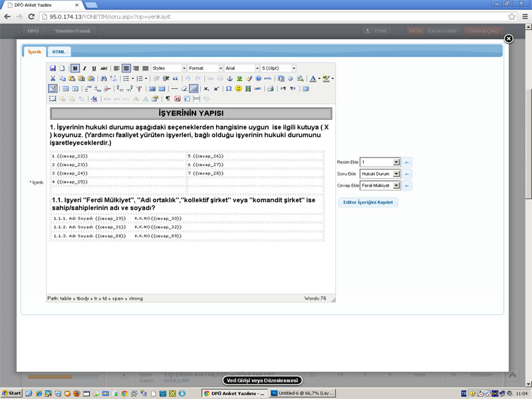Insert special character Omega icon
532x399 pixels.
click(229, 88)
